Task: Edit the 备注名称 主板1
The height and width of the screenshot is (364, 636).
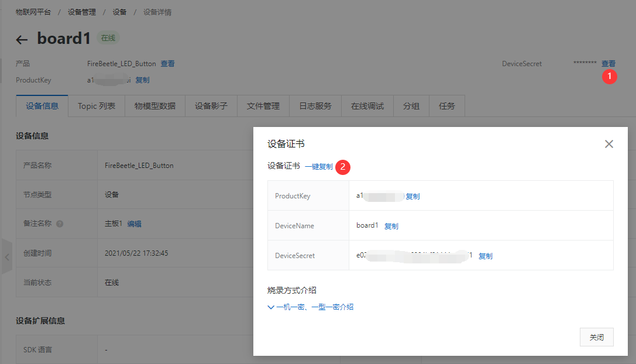Action: [x=134, y=224]
